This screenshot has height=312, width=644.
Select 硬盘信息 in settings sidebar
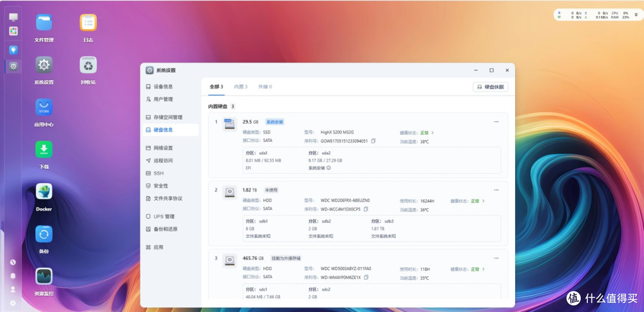pos(171,130)
